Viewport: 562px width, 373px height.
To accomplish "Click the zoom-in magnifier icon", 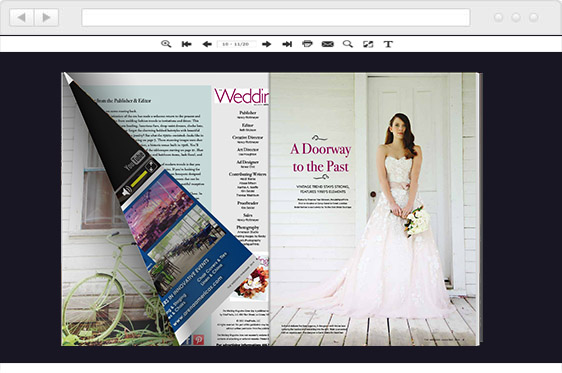I will 166,44.
